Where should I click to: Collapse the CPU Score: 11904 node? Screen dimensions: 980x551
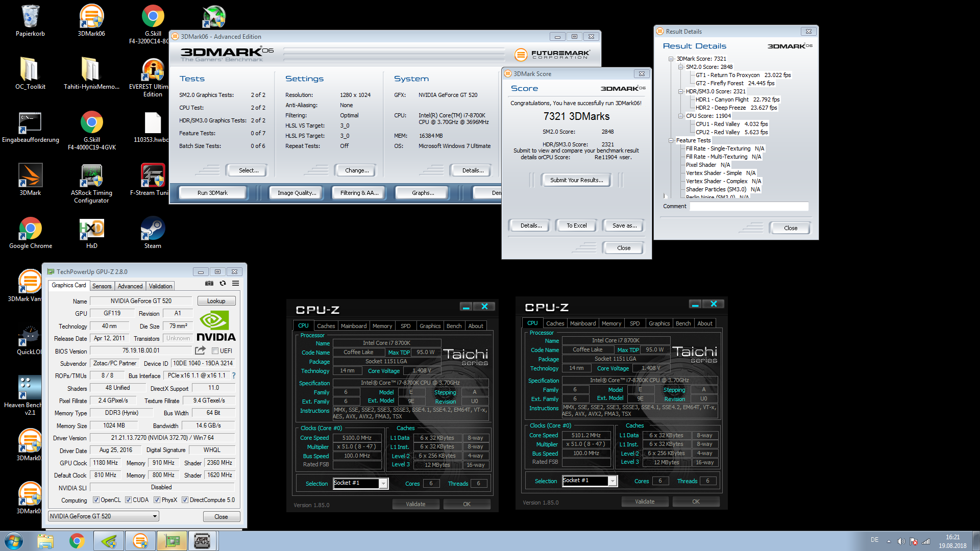click(x=680, y=116)
